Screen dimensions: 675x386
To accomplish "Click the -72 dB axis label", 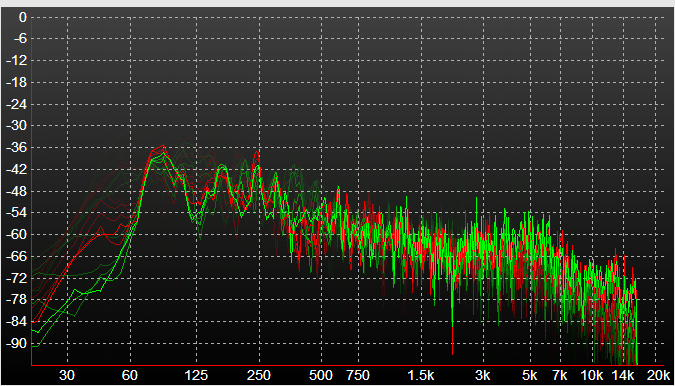I will point(16,278).
